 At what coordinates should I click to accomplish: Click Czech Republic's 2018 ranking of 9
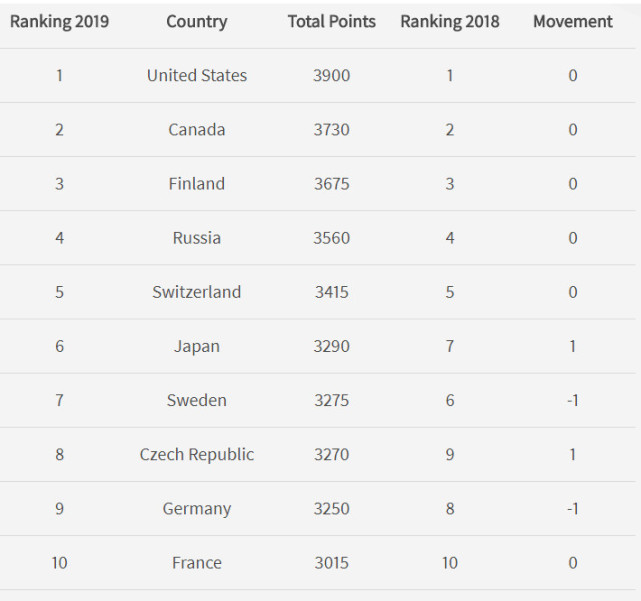[450, 454]
